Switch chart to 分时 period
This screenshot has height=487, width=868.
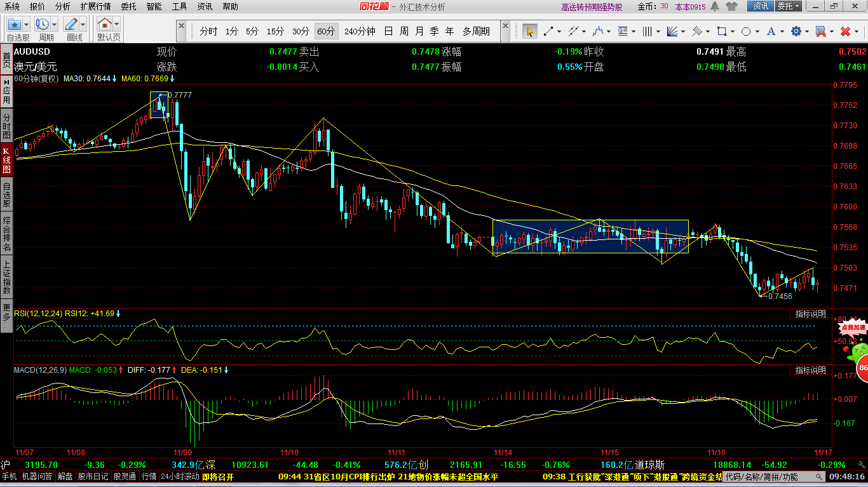pos(208,31)
